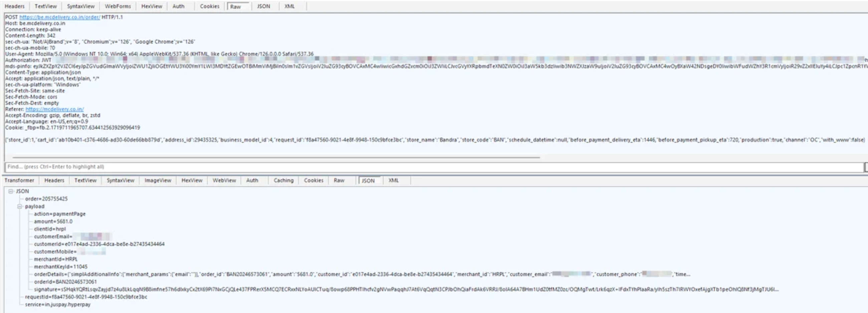Open the response Transformer tab
The image size is (868, 313).
(x=19, y=181)
